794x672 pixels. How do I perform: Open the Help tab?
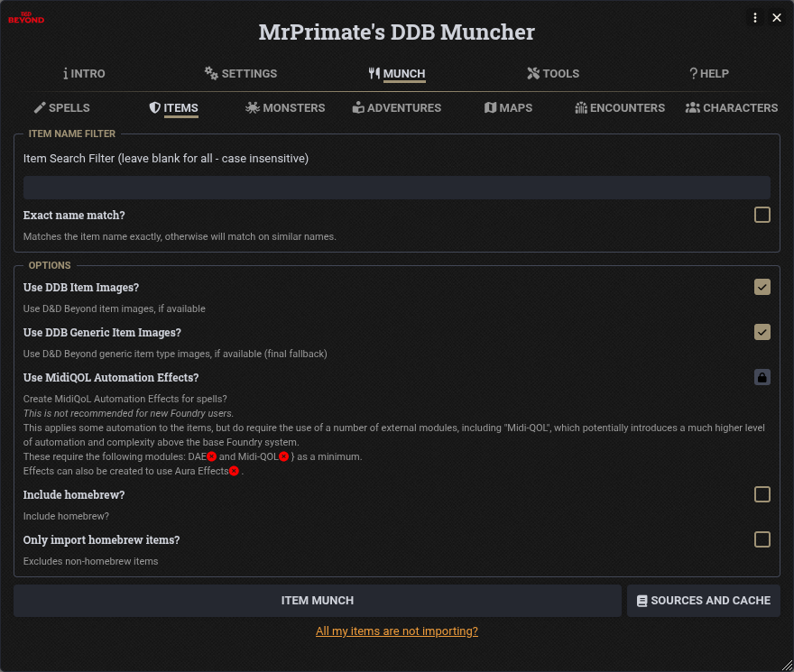pos(709,73)
